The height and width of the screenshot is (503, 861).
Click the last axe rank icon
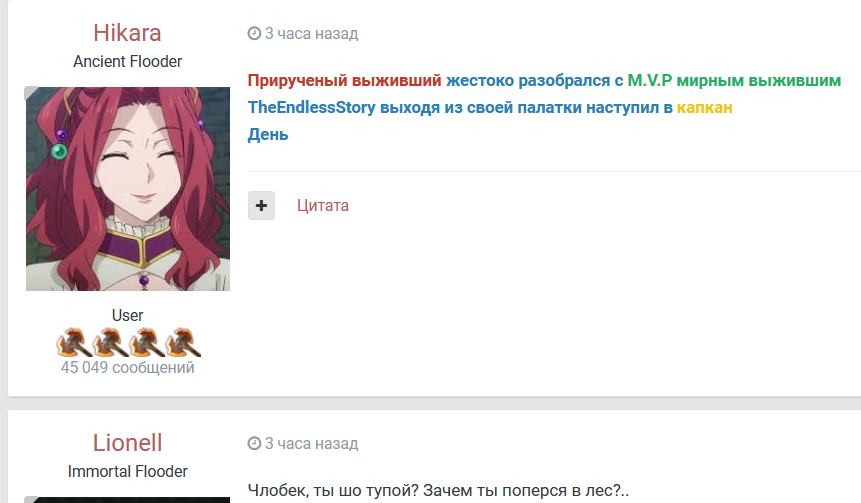tap(182, 342)
